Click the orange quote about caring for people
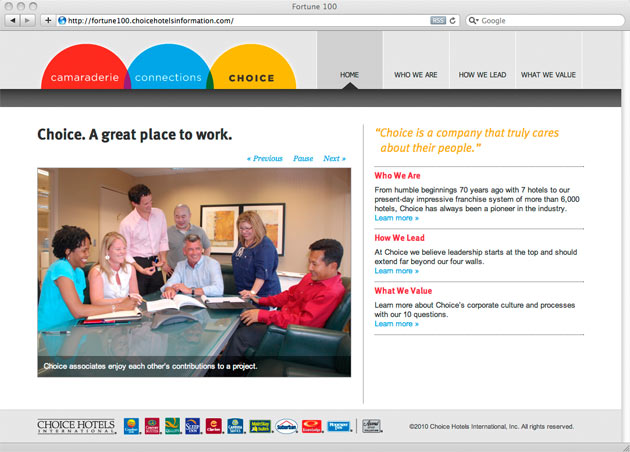 tap(467, 140)
